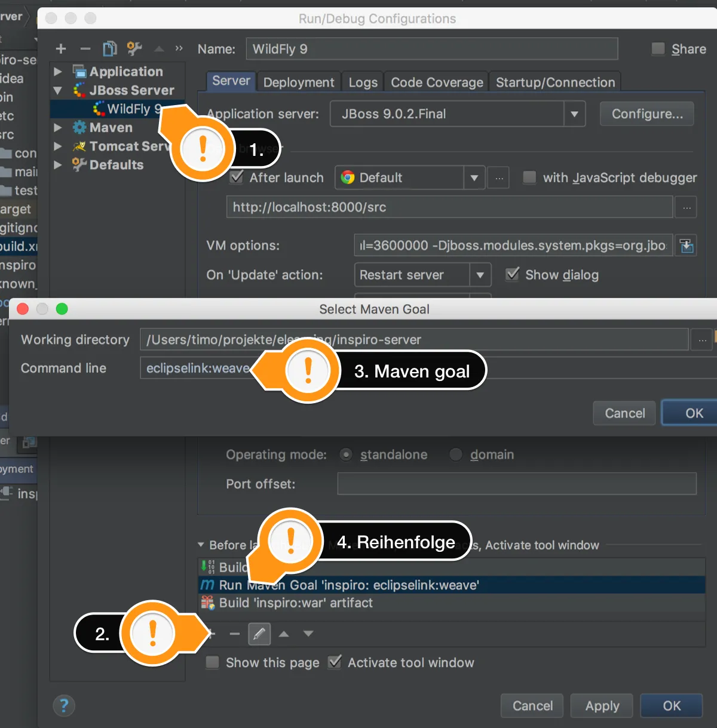717x728 pixels.
Task: Expand the Application tree node
Action: [x=58, y=72]
